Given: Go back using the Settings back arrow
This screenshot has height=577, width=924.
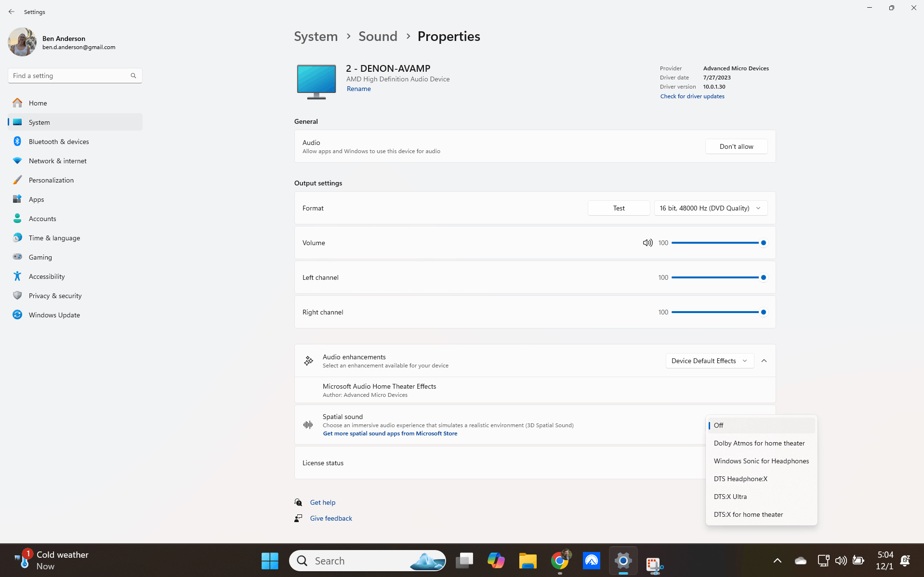Looking at the screenshot, I should point(12,12).
